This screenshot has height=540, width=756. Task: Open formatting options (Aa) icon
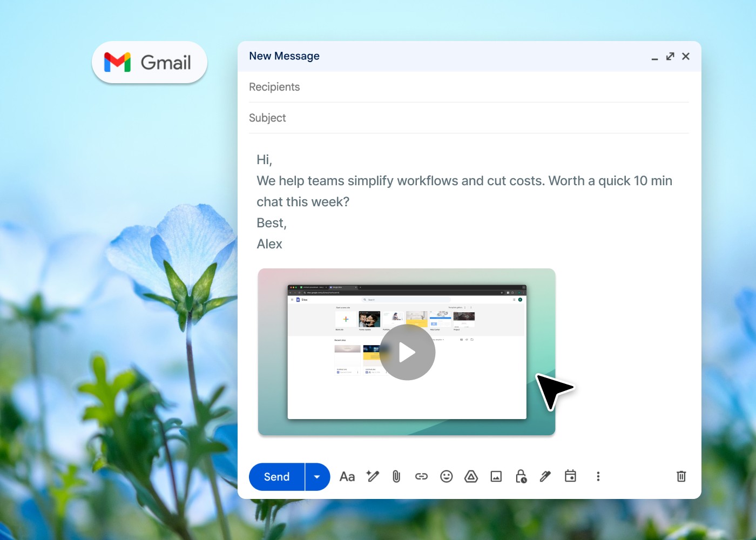[347, 477]
